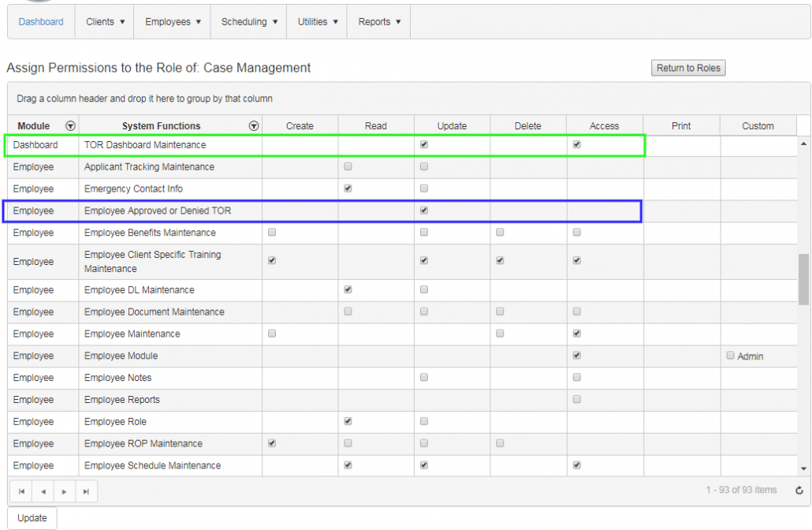Screen dimensions: 812x530
Task: Click the scrollbar up arrow
Action: click(x=803, y=144)
